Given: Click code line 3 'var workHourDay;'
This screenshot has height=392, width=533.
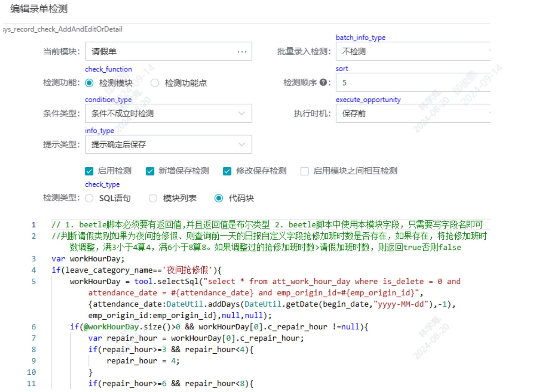Looking at the screenshot, I should click(88, 259).
